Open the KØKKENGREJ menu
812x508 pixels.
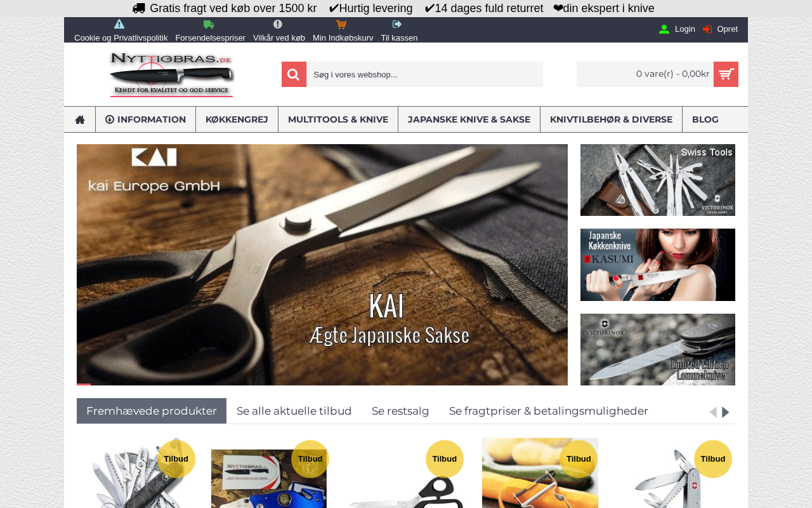point(237,119)
